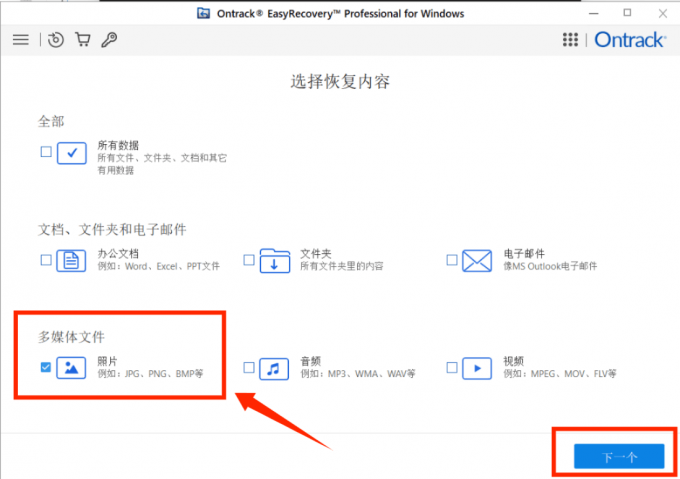The image size is (680, 479).
Task: Check the 视频 checkbox
Action: [x=452, y=368]
